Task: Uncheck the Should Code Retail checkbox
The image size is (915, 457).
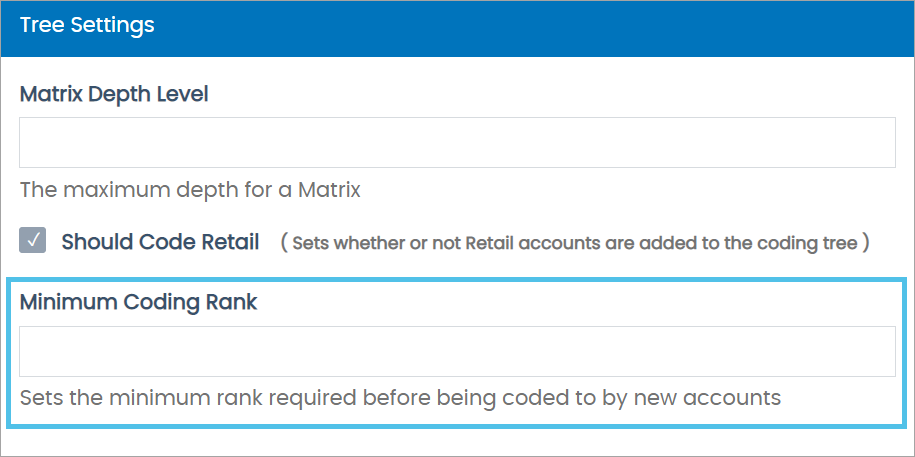Action: pyautogui.click(x=33, y=241)
